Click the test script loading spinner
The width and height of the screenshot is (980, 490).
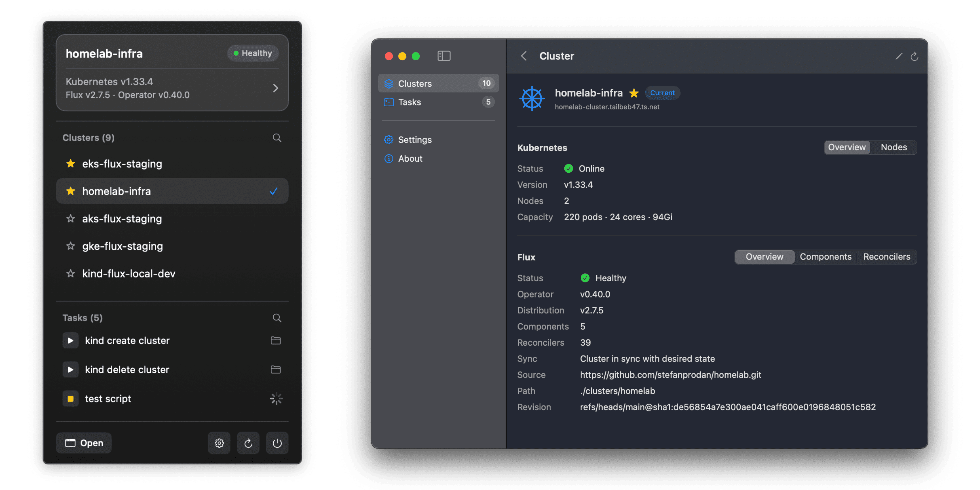pyautogui.click(x=276, y=399)
